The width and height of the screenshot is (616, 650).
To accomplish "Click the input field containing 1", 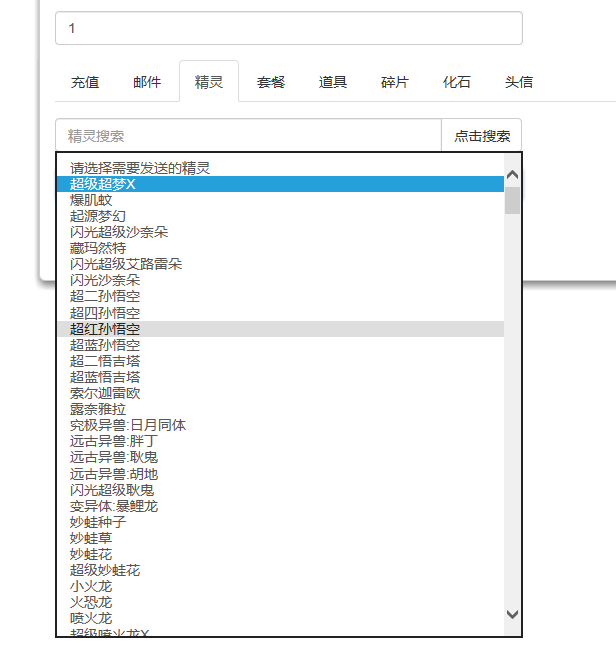I will point(288,28).
